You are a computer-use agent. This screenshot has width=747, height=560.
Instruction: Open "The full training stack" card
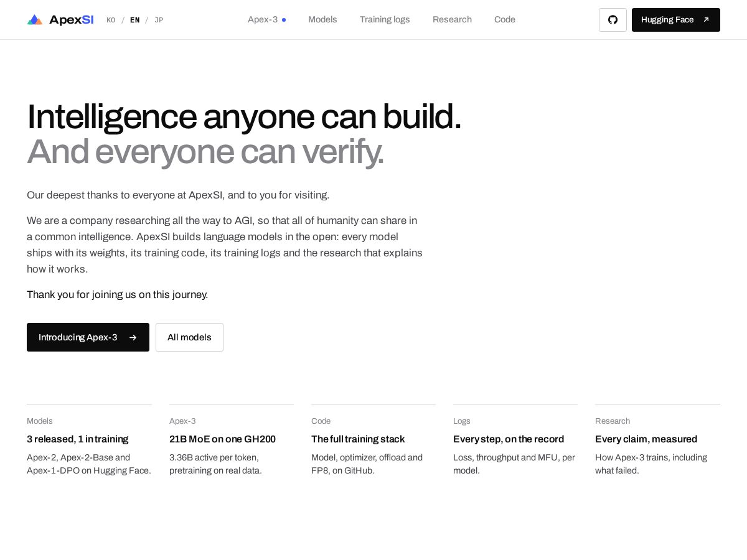[x=374, y=441]
